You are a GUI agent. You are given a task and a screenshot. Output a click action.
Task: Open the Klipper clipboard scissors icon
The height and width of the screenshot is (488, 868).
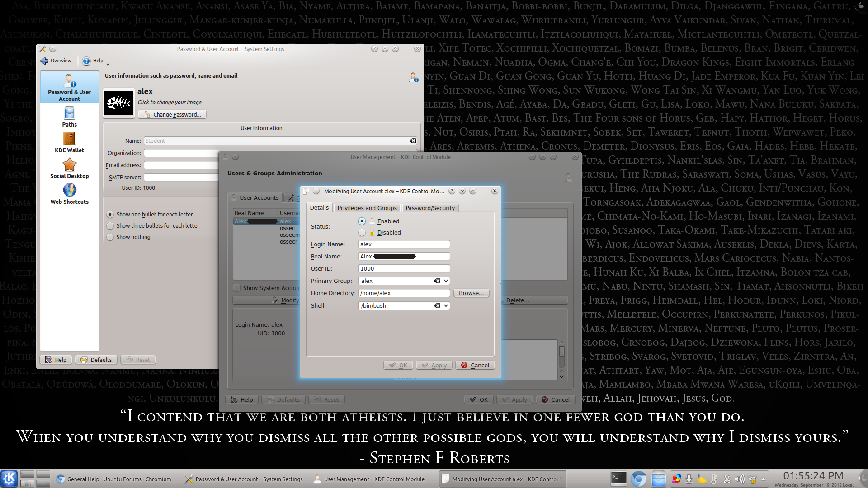coord(727,479)
